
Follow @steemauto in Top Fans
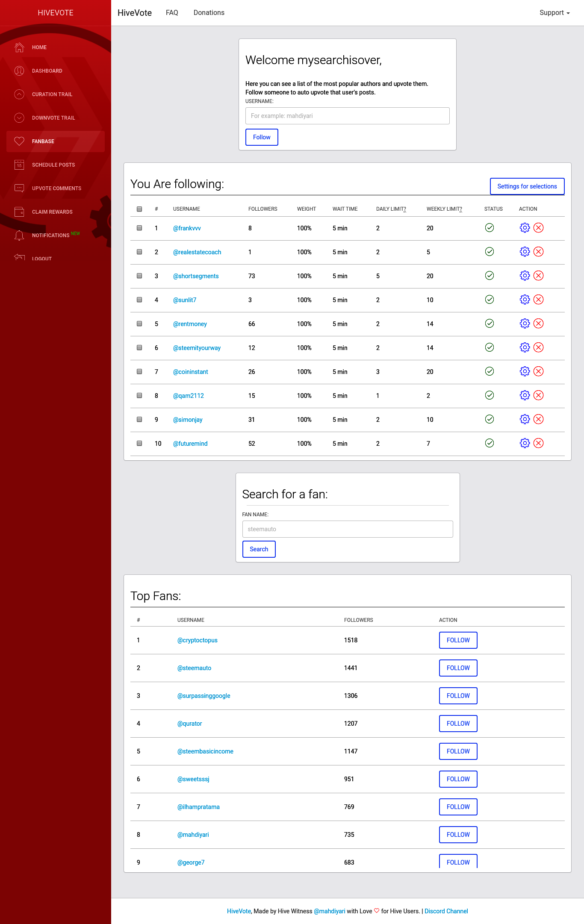[x=458, y=668]
